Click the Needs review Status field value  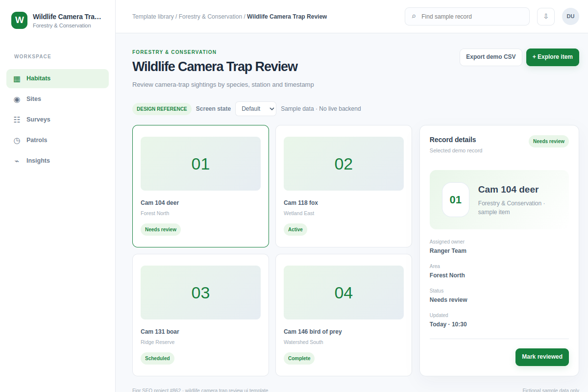[448, 300]
